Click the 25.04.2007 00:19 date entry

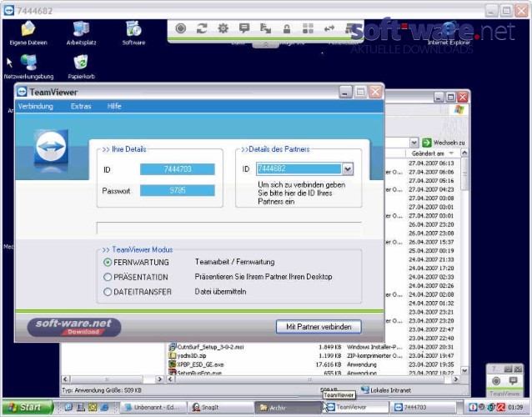(431, 251)
